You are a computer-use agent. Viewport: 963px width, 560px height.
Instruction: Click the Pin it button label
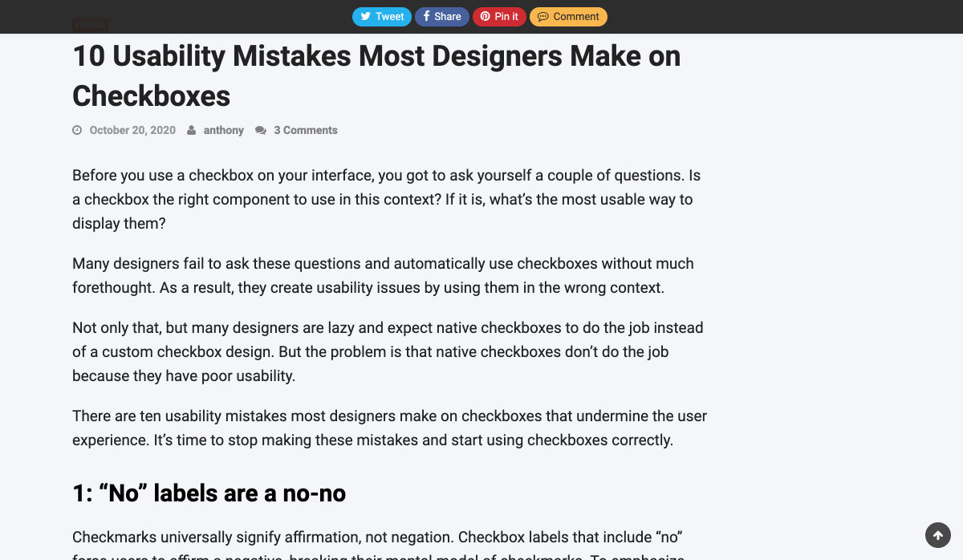pyautogui.click(x=506, y=17)
